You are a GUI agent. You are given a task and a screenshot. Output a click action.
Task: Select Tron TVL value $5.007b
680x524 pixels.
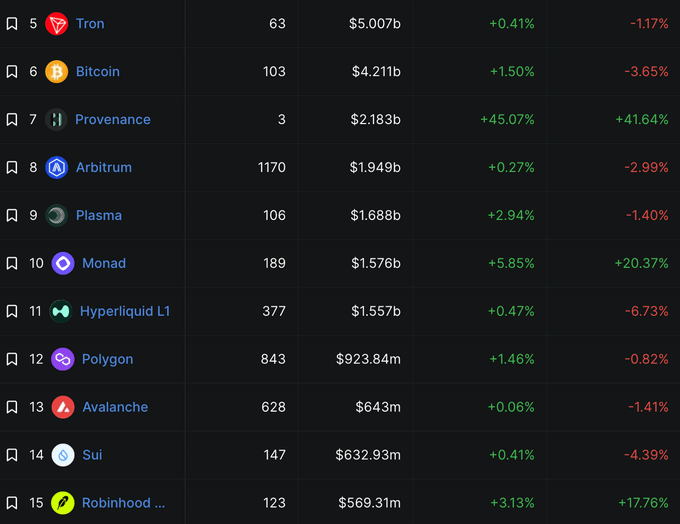tap(375, 23)
